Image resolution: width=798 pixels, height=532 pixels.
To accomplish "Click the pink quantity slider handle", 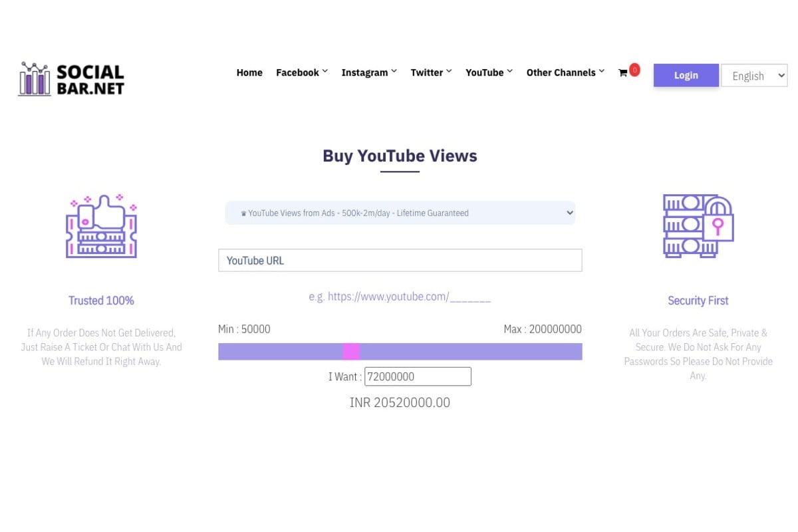I will point(351,352).
